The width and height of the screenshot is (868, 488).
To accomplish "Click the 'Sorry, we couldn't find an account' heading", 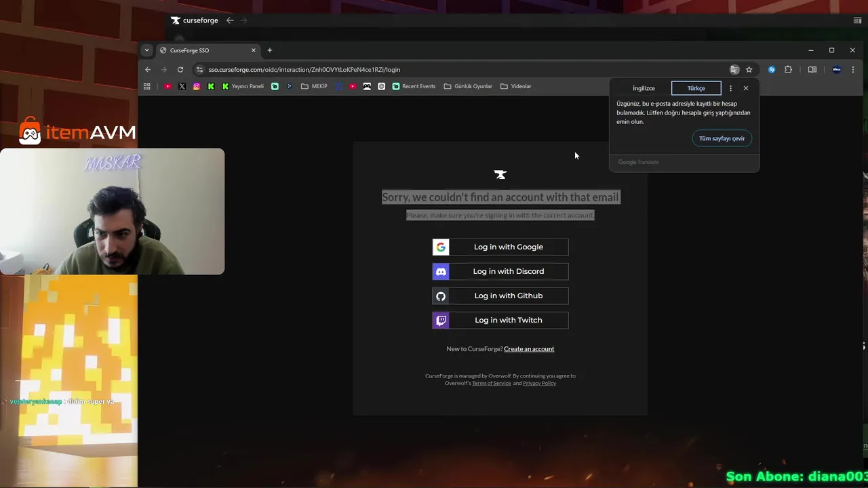I will 500,197.
